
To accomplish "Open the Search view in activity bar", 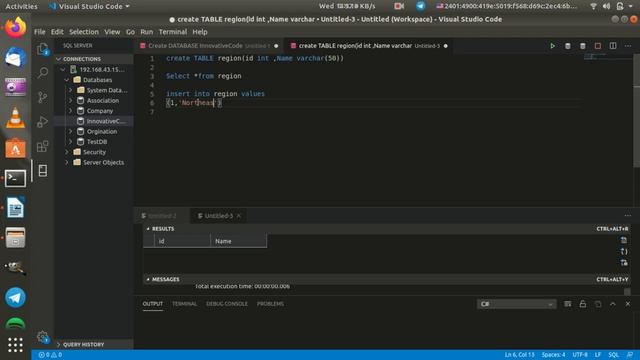I will click(x=43, y=73).
